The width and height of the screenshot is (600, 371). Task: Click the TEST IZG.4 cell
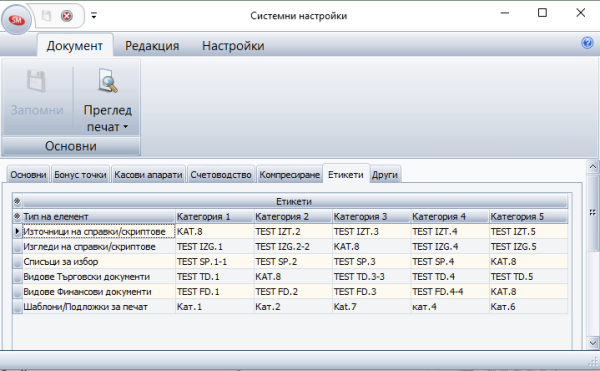[450, 247]
